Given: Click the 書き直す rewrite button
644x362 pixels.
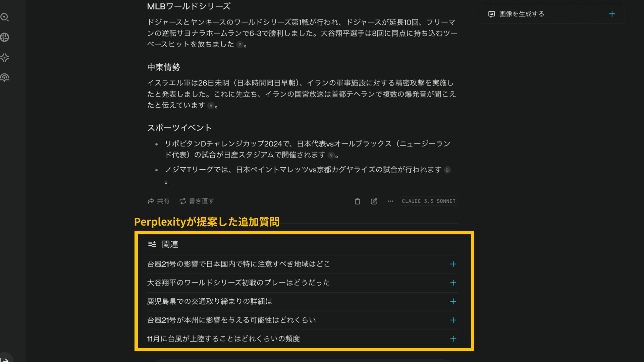Looking at the screenshot, I should [197, 201].
